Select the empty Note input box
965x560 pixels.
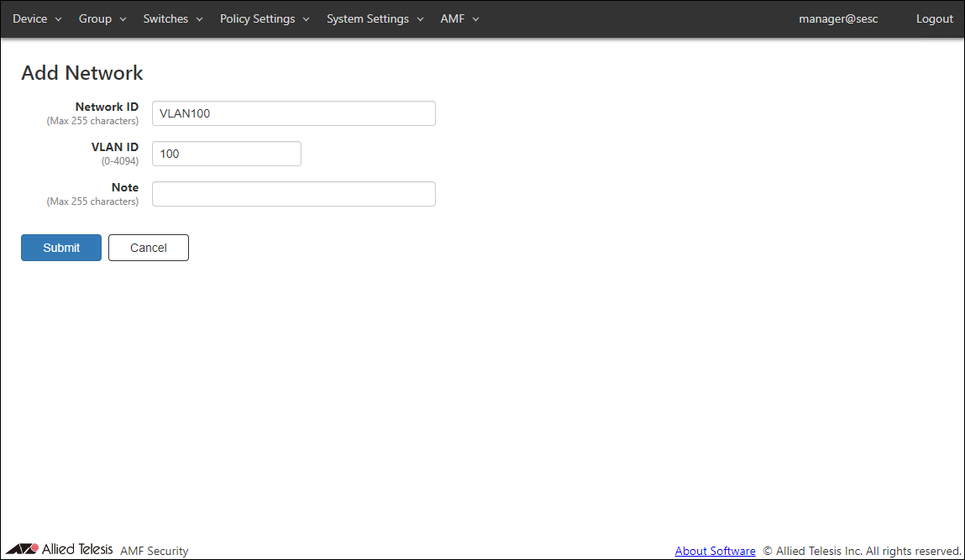point(293,194)
